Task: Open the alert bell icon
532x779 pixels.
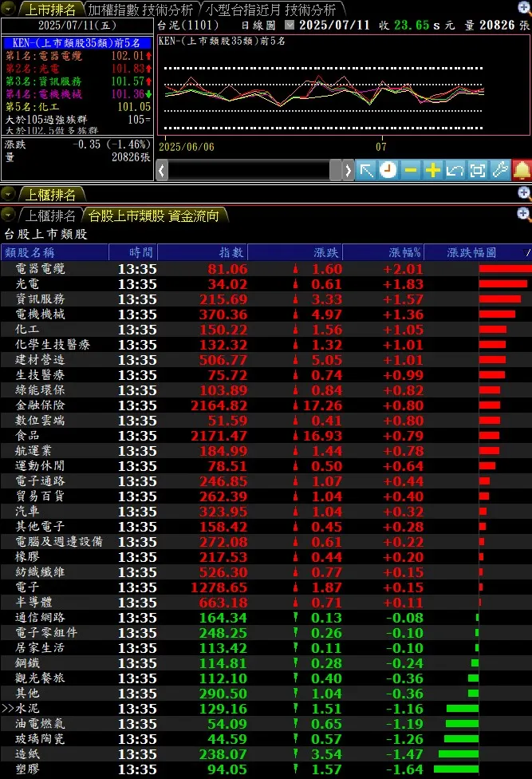Action: (x=522, y=171)
